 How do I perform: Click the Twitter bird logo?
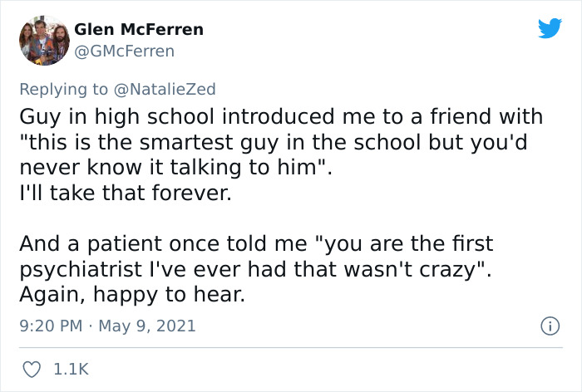[x=550, y=29]
